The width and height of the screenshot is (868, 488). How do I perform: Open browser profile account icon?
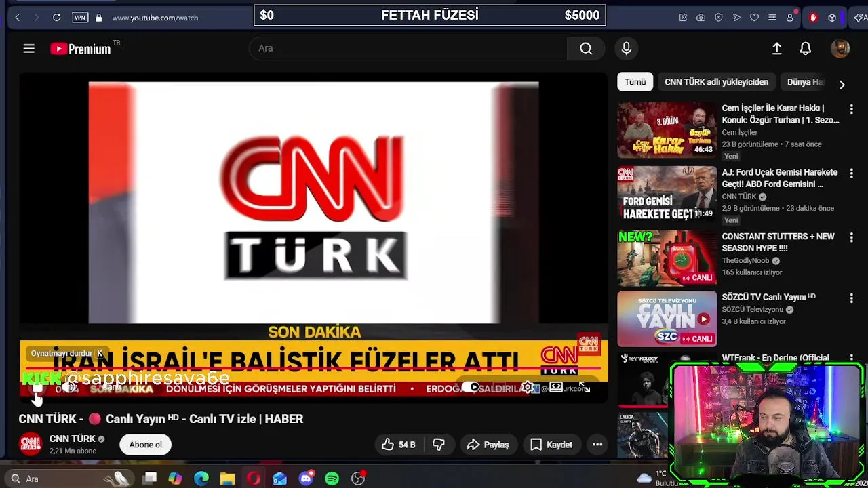790,17
